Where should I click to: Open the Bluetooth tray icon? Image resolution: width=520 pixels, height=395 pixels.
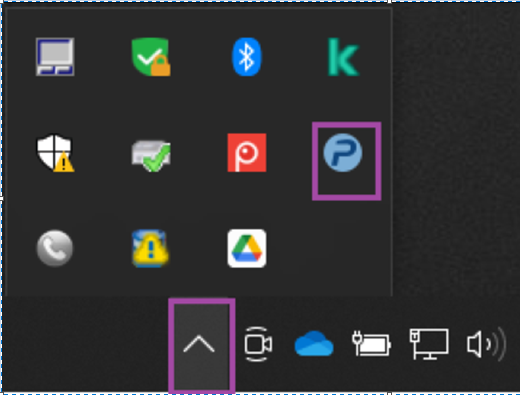pos(247,57)
